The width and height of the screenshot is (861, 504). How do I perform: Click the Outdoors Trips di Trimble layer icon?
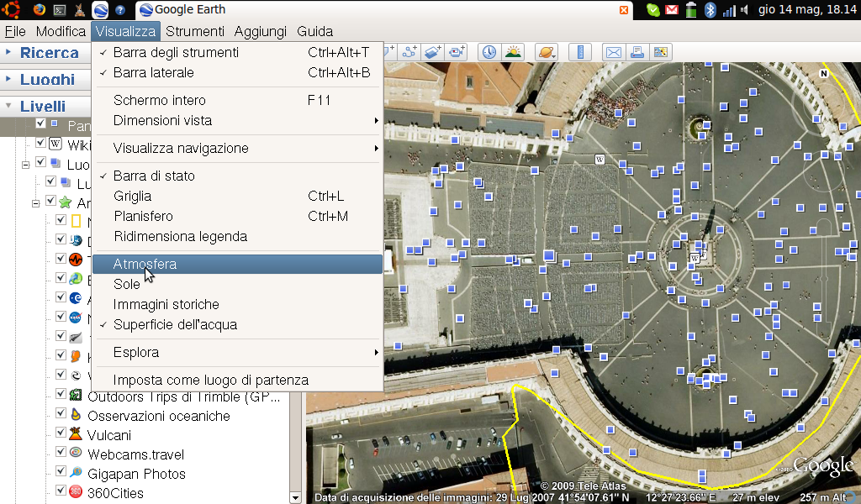click(76, 396)
